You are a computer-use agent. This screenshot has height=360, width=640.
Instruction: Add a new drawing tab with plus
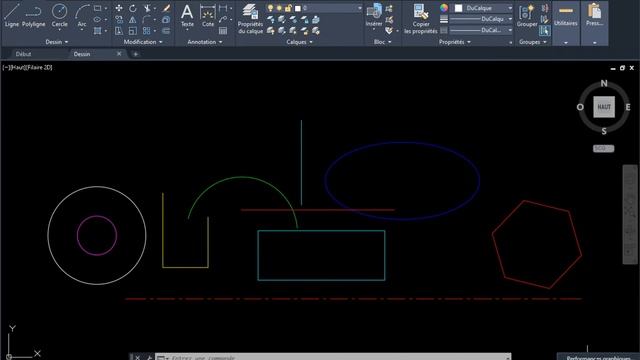click(136, 54)
